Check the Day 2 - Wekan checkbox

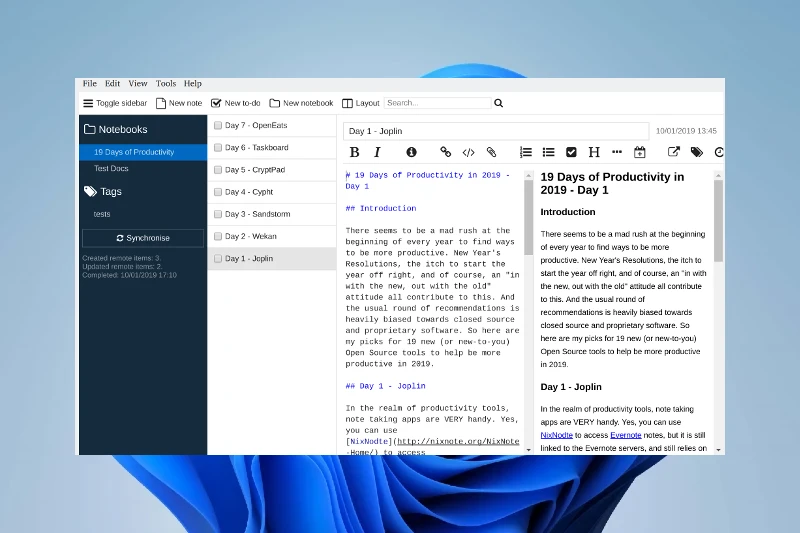pyautogui.click(x=218, y=236)
